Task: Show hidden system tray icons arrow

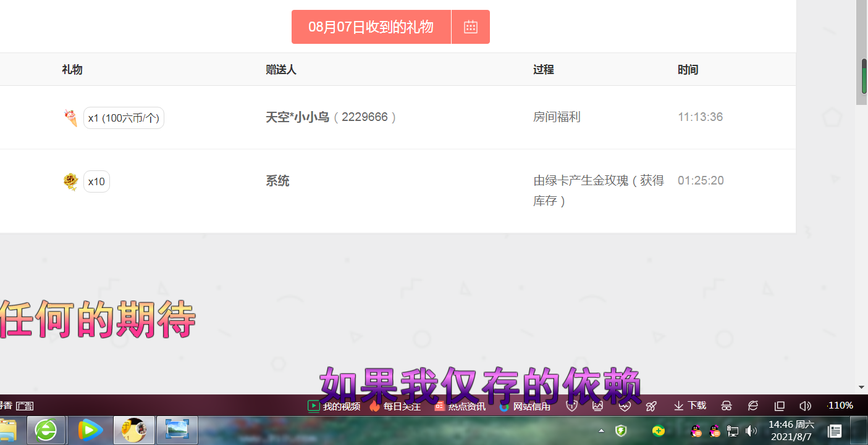Action: tap(602, 431)
